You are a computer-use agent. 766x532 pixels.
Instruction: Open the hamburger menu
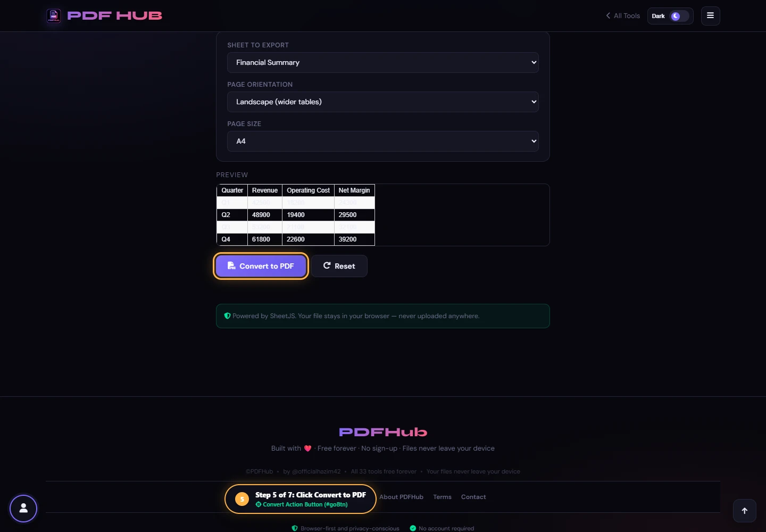pos(710,16)
